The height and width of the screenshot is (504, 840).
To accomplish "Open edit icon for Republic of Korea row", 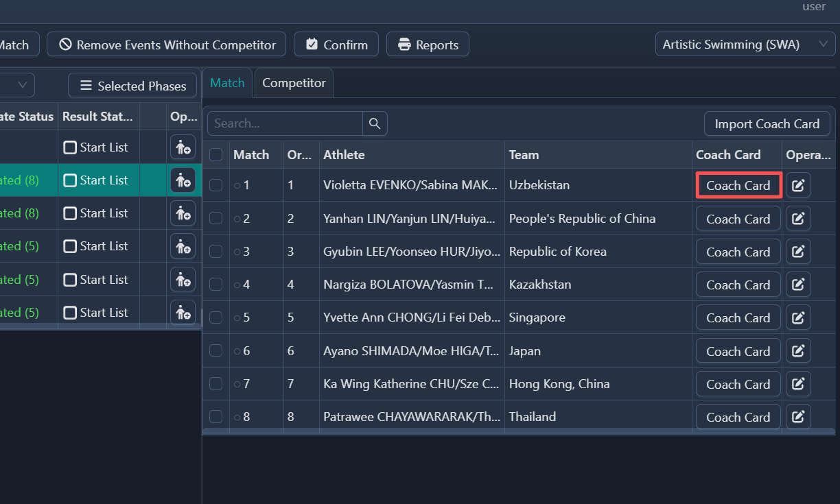I will (x=798, y=252).
